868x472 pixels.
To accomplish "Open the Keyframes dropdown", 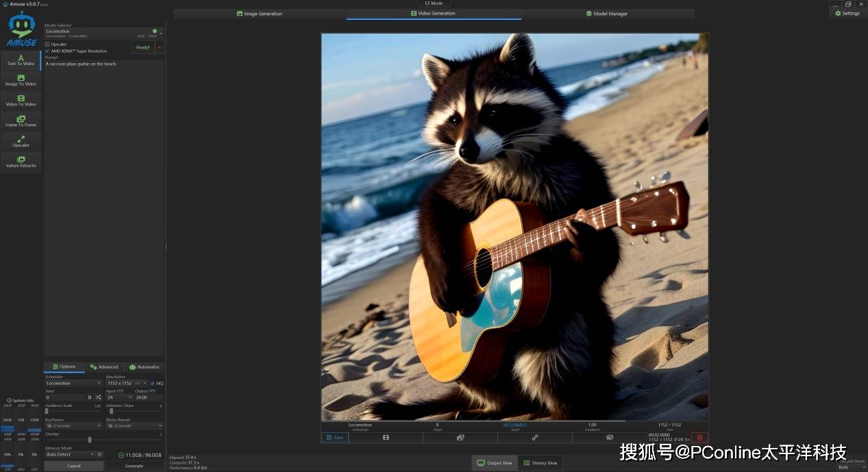I will pos(73,426).
